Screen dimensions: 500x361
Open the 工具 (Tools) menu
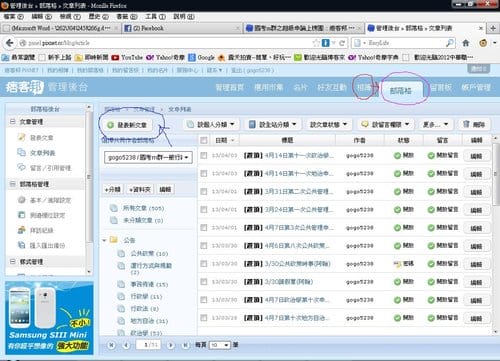point(155,16)
